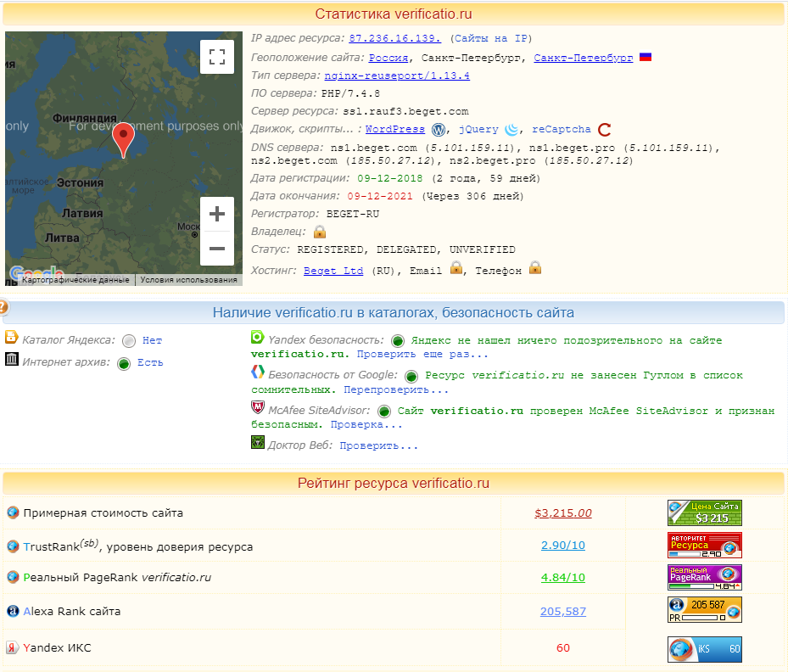This screenshot has width=788, height=672.
Task: Click the server name ssl.rauf3.beget.com
Action: point(405,111)
